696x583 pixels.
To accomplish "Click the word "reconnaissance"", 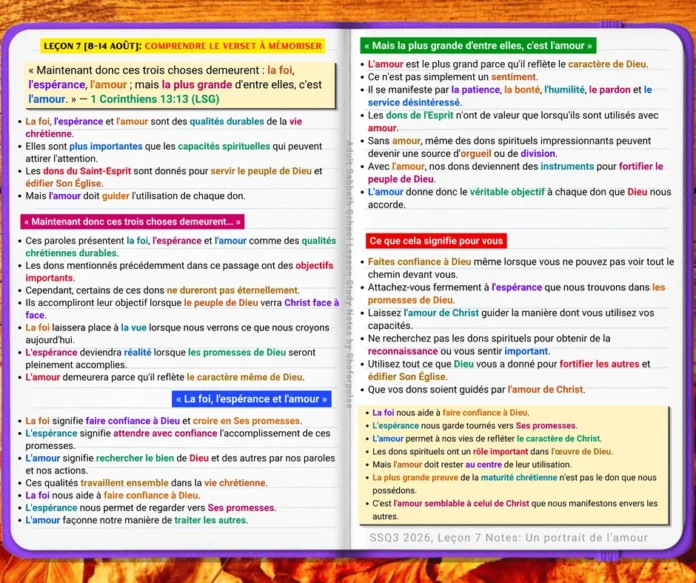I will coord(403,351).
